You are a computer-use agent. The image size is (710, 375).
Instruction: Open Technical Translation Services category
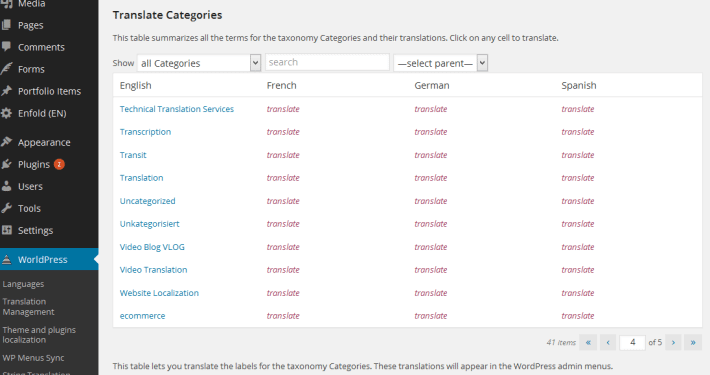pos(177,109)
